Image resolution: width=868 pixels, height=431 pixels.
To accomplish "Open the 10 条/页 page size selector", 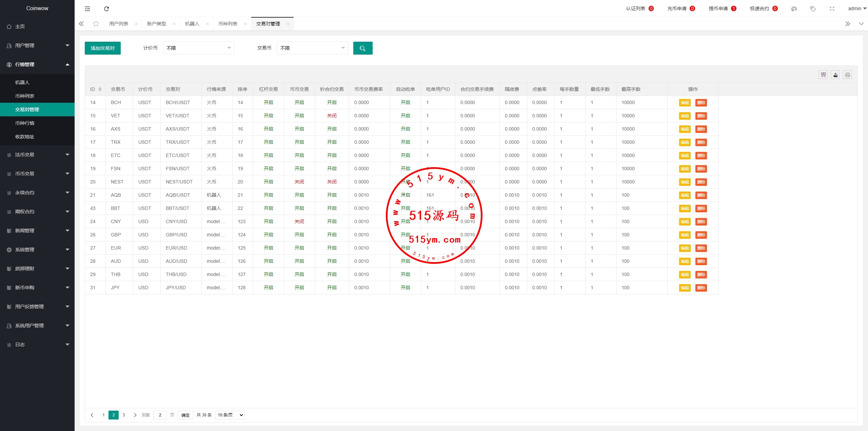I will pyautogui.click(x=230, y=415).
